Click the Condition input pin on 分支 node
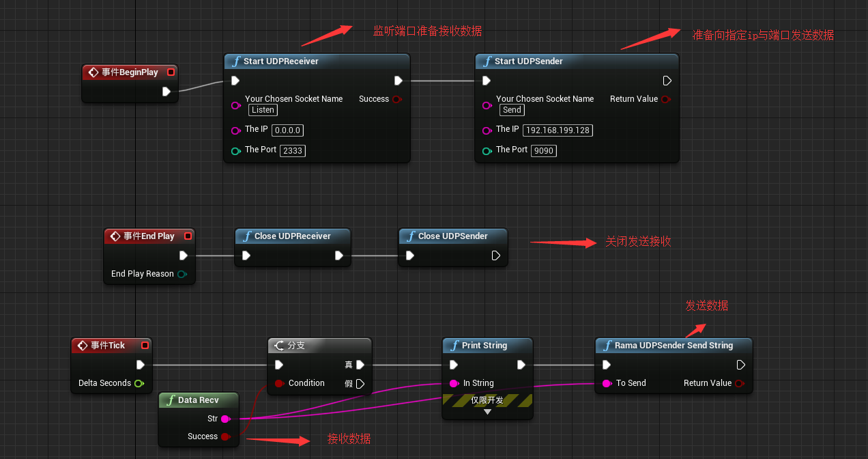Viewport: 868px width, 459px height. [x=278, y=383]
